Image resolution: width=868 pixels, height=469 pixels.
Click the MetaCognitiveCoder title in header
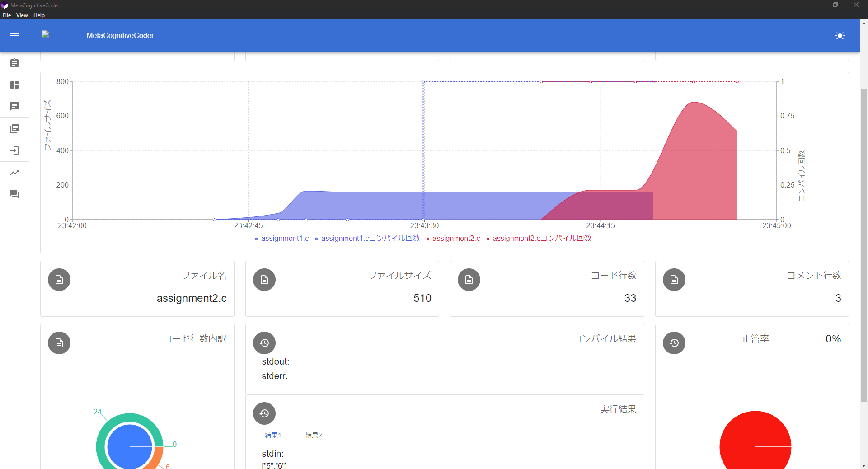pyautogui.click(x=120, y=36)
